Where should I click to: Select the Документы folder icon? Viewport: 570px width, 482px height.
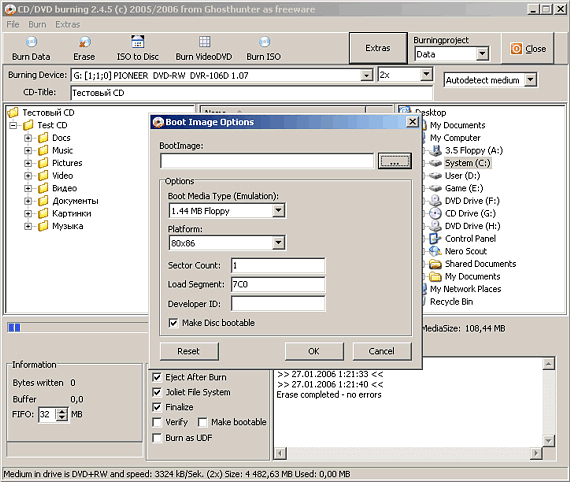click(43, 201)
